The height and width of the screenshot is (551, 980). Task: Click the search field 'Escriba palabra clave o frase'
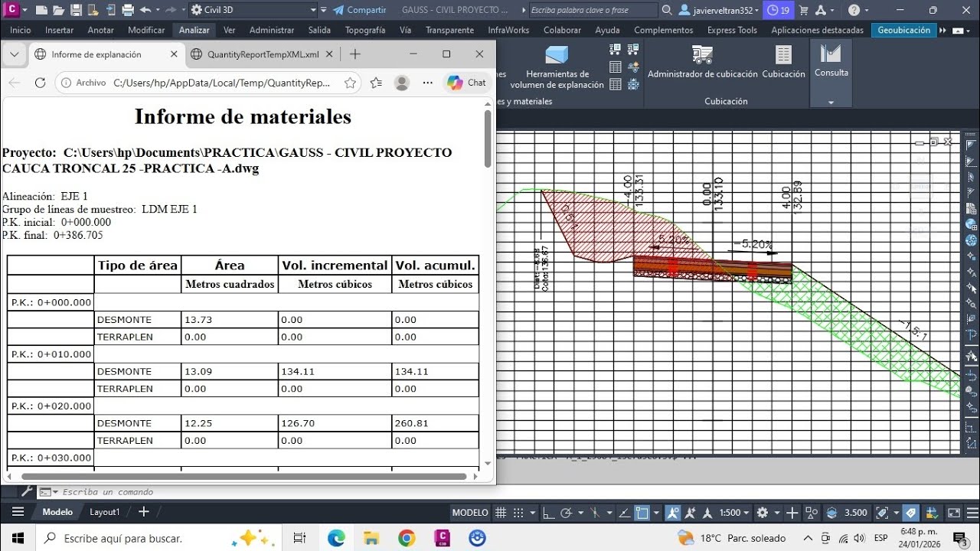pyautogui.click(x=593, y=10)
